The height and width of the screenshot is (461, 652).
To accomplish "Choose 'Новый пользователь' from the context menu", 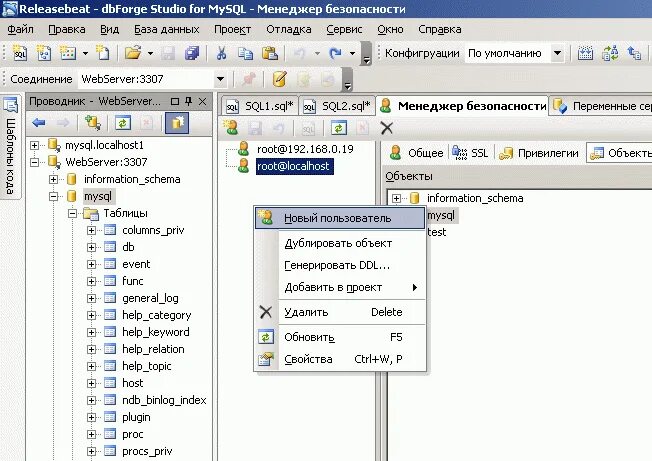I will coord(340,218).
